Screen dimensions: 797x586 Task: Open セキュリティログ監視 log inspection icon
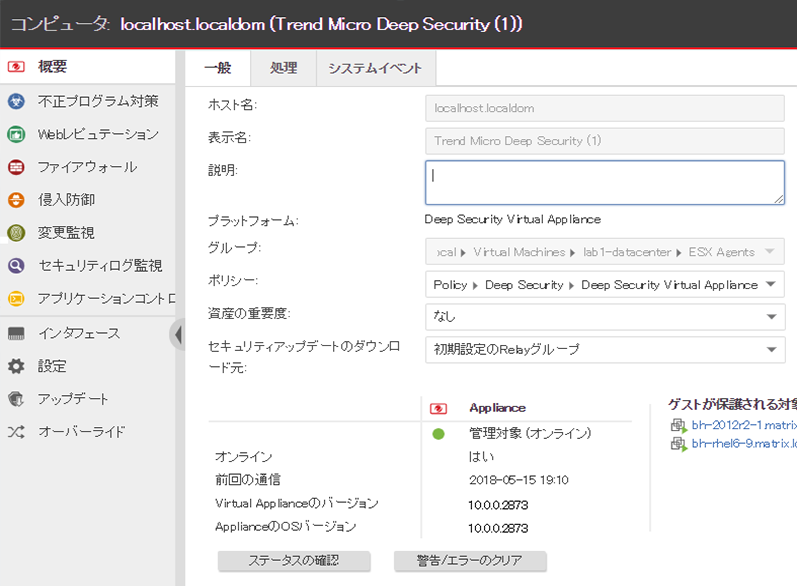coord(15,266)
